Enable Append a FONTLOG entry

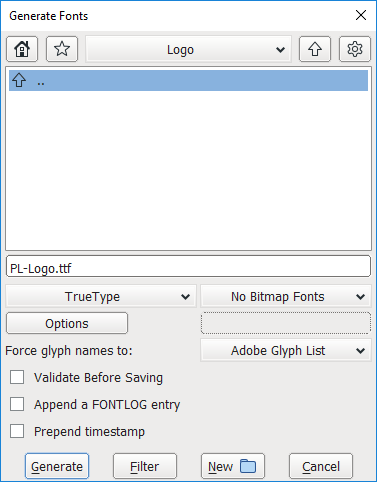click(x=17, y=404)
